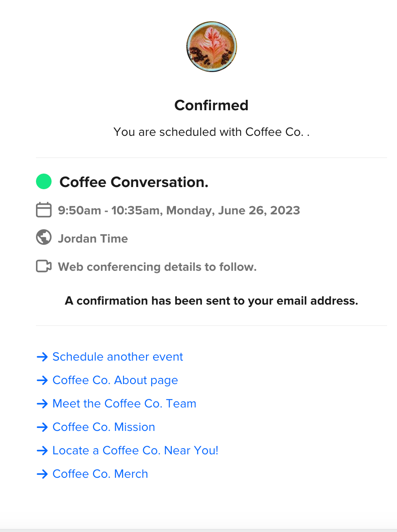The height and width of the screenshot is (532, 397).
Task: Click the arrow before Schedule another event
Action: (42, 357)
